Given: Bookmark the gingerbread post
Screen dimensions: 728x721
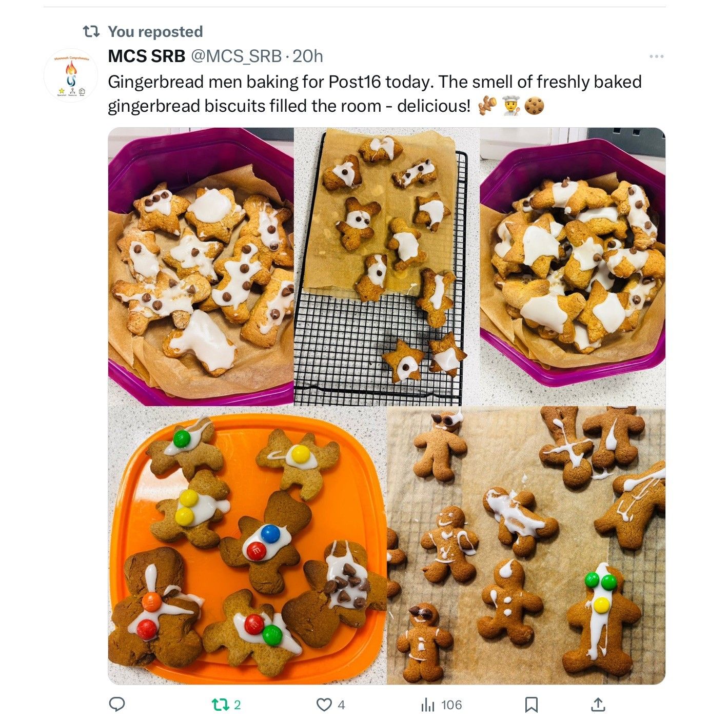Looking at the screenshot, I should point(532,705).
